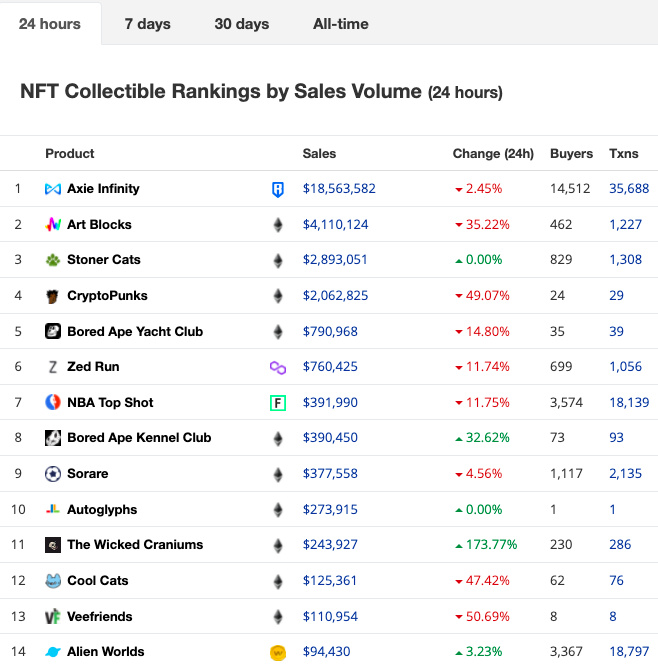Viewport: 658px width, 668px height.
Task: Click the Ethereum icon in Veefriends row
Action: coord(278,617)
